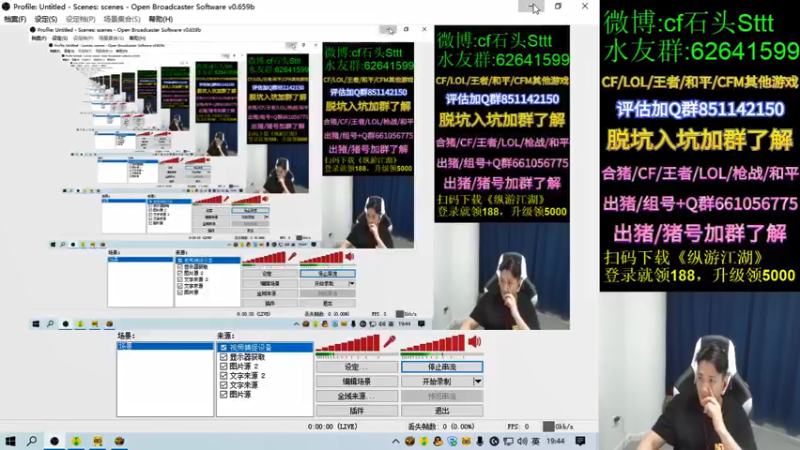The height and width of the screenshot is (450, 800).
Task: Open the 档案(F) menu
Action: pos(15,19)
